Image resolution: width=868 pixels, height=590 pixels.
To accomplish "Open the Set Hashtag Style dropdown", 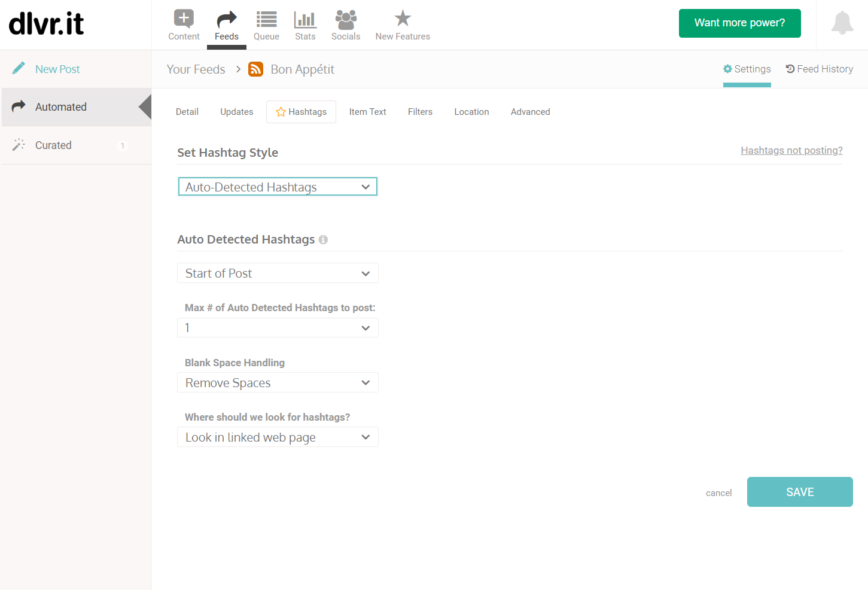I will (278, 187).
